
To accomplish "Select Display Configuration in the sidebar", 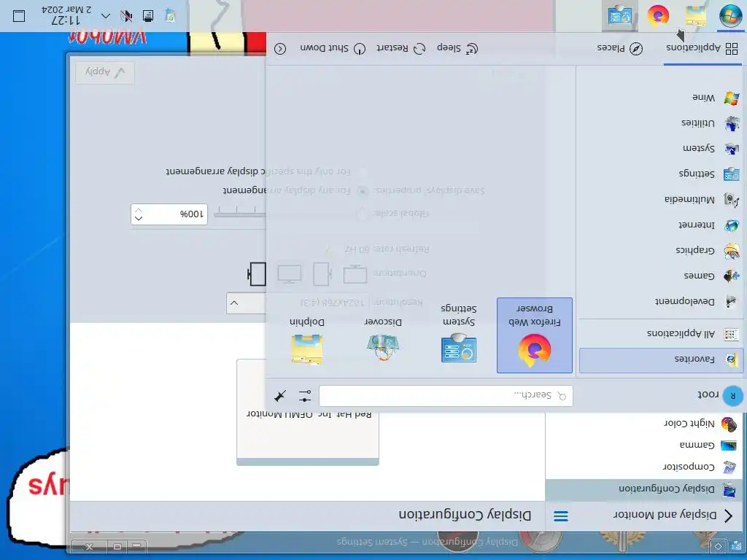I will tap(643, 489).
